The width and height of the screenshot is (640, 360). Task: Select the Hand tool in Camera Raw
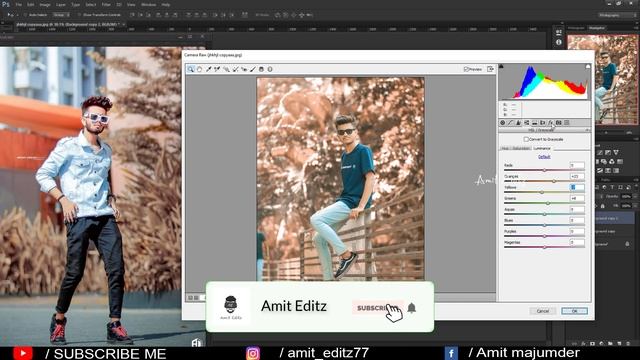point(200,69)
